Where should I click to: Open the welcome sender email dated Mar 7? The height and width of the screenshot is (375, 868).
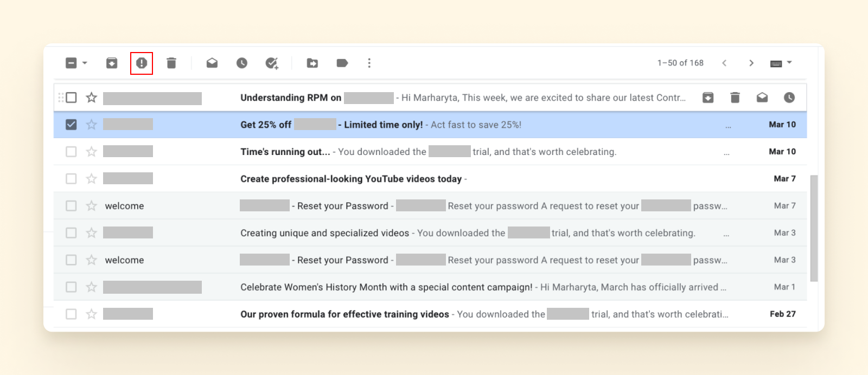tap(430, 206)
